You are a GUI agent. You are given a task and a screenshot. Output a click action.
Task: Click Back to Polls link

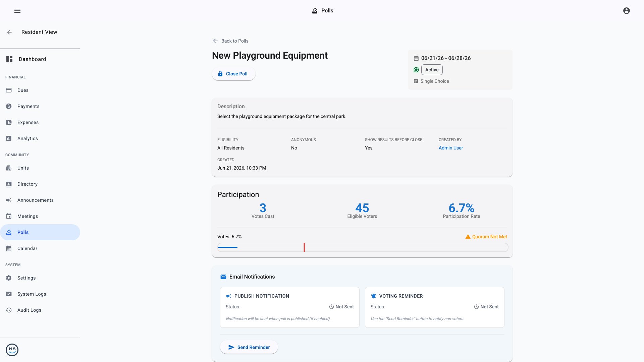click(231, 41)
